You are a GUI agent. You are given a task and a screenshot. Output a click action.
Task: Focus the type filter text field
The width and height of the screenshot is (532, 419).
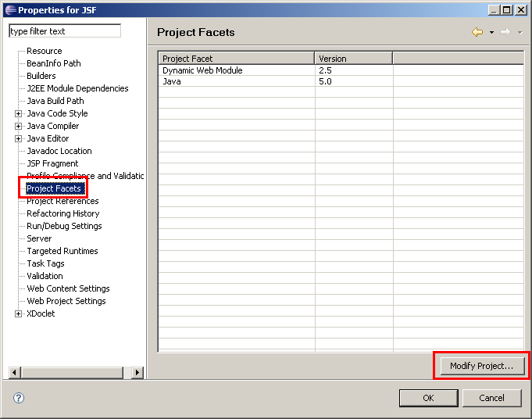[65, 31]
